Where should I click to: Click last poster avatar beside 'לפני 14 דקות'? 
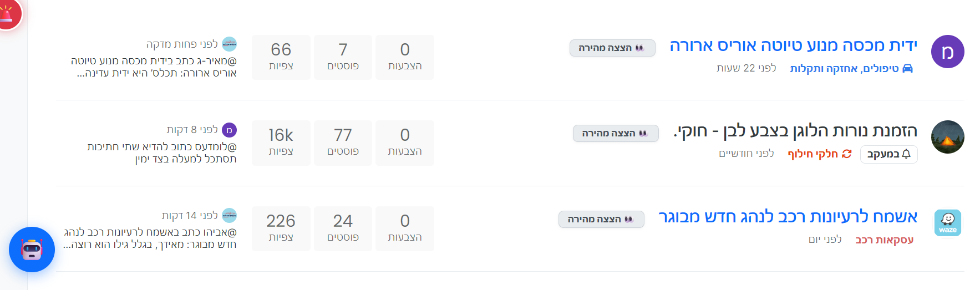coord(229,215)
